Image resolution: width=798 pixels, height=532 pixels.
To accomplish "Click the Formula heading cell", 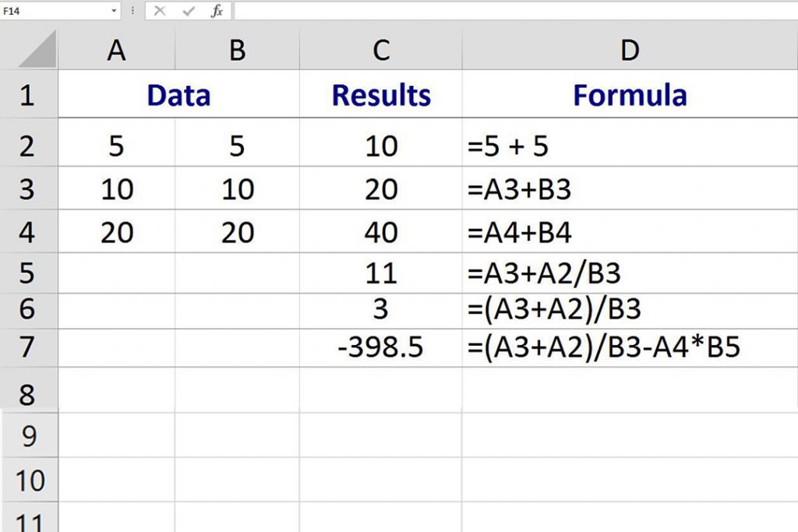I will point(630,95).
